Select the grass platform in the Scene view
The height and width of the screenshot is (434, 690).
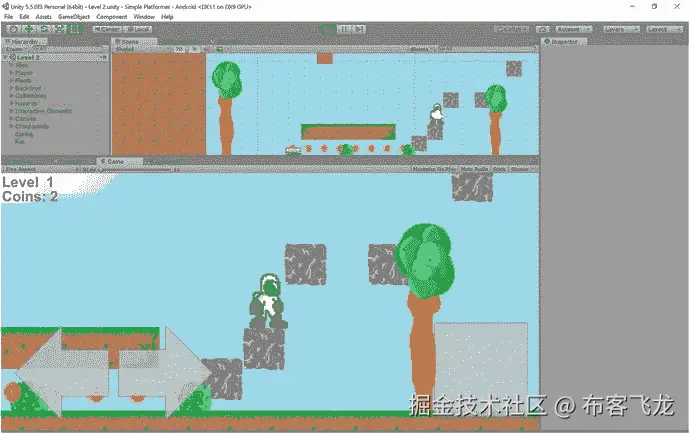point(348,132)
